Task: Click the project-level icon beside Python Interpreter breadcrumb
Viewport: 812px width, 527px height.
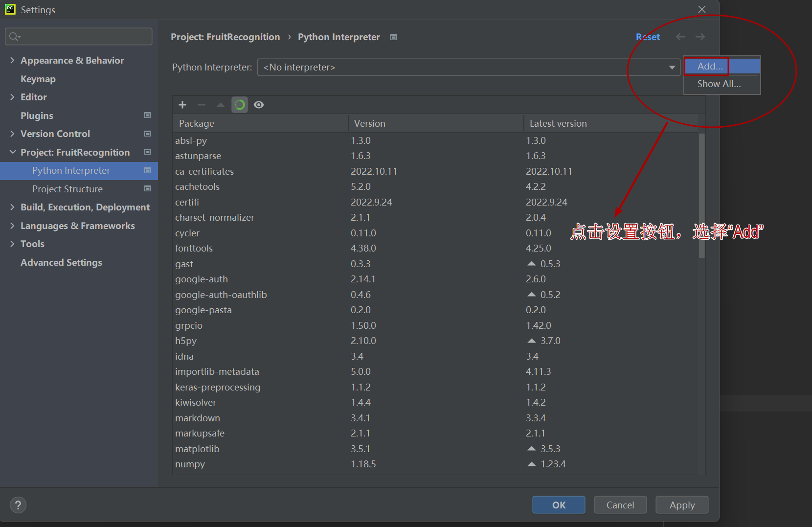Action: coord(393,37)
